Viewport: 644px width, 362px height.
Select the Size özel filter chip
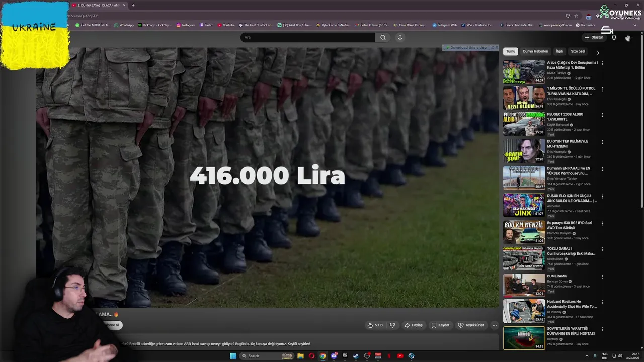point(578,51)
